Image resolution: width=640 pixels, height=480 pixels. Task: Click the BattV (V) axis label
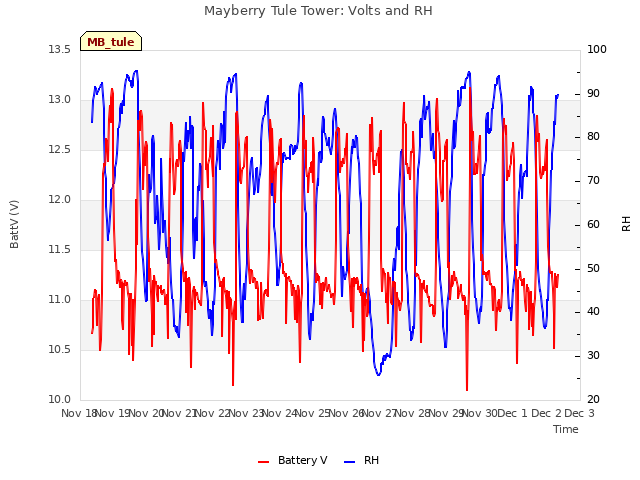pyautogui.click(x=14, y=224)
